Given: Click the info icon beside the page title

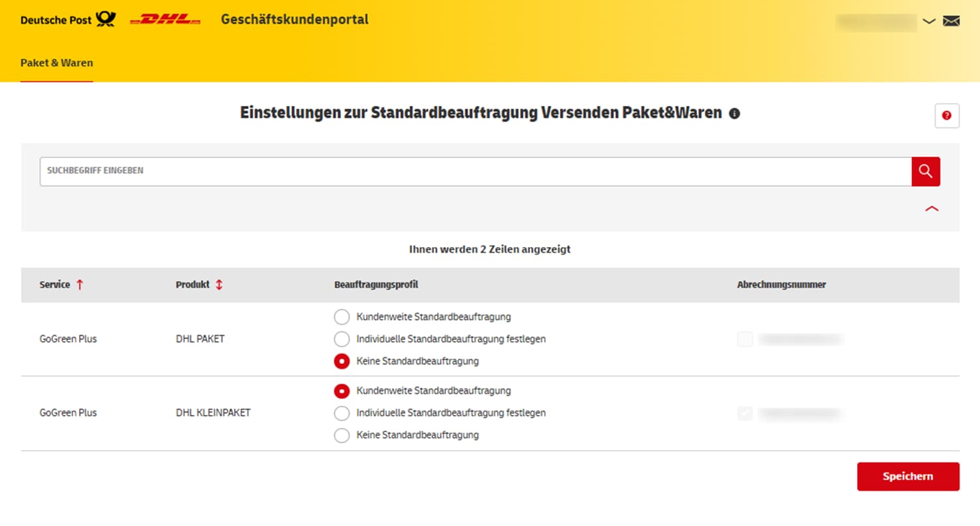Looking at the screenshot, I should point(734,114).
